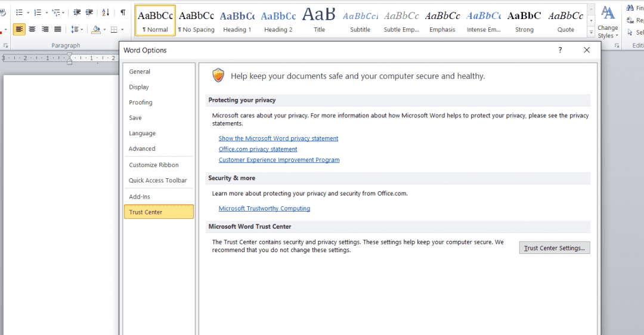The height and width of the screenshot is (335, 644).
Task: Align text right
Action: [x=45, y=29]
